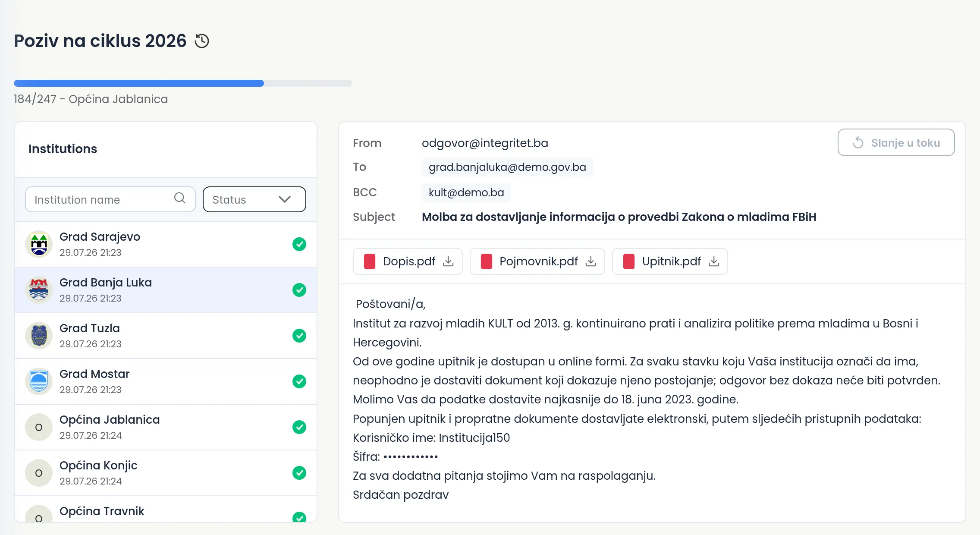Click Grad Banja Luka coat of arms

pos(39,290)
